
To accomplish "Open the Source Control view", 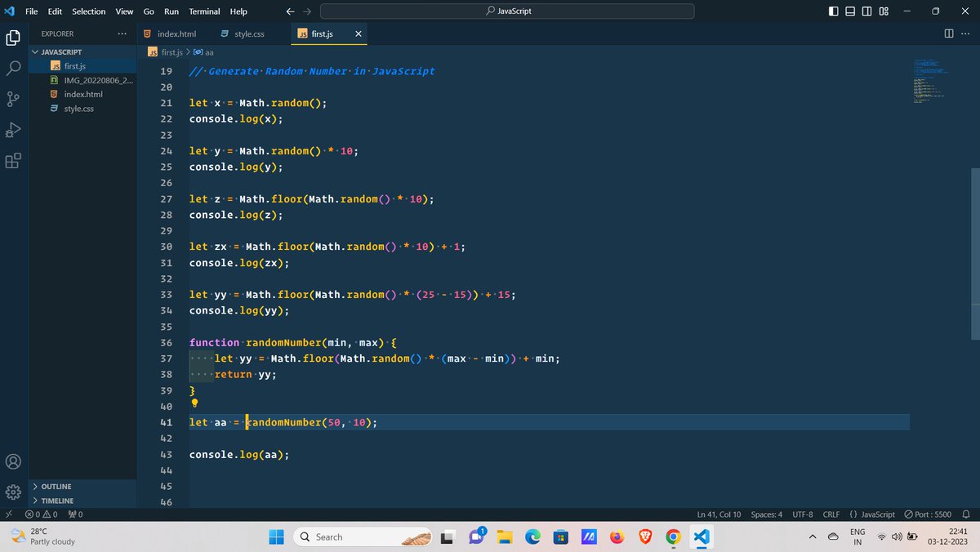I will coord(13,99).
